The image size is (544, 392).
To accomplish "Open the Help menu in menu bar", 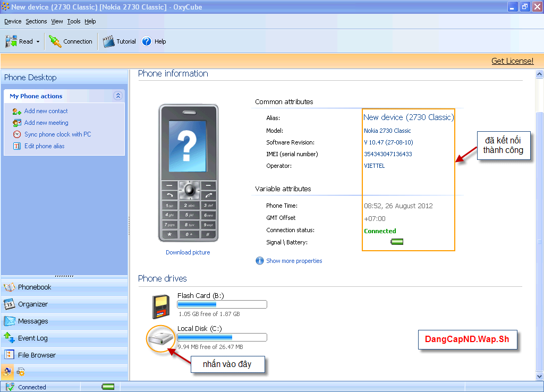I will click(x=90, y=21).
